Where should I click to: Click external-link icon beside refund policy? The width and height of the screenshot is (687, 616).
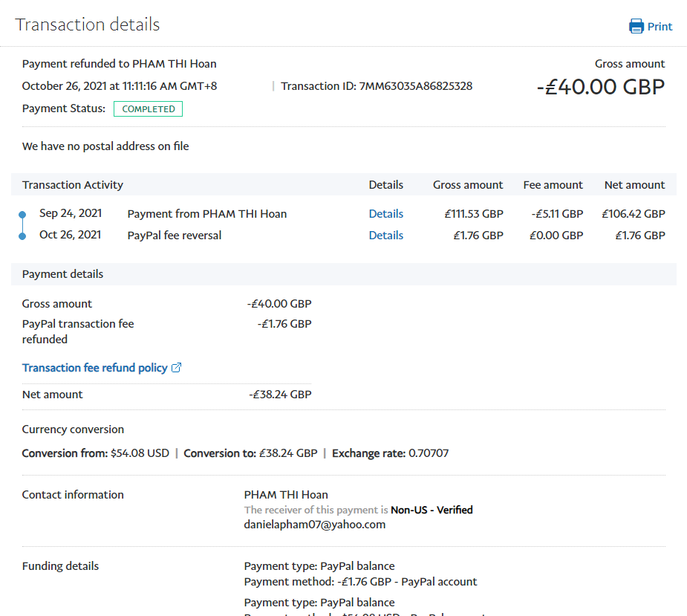coord(177,368)
